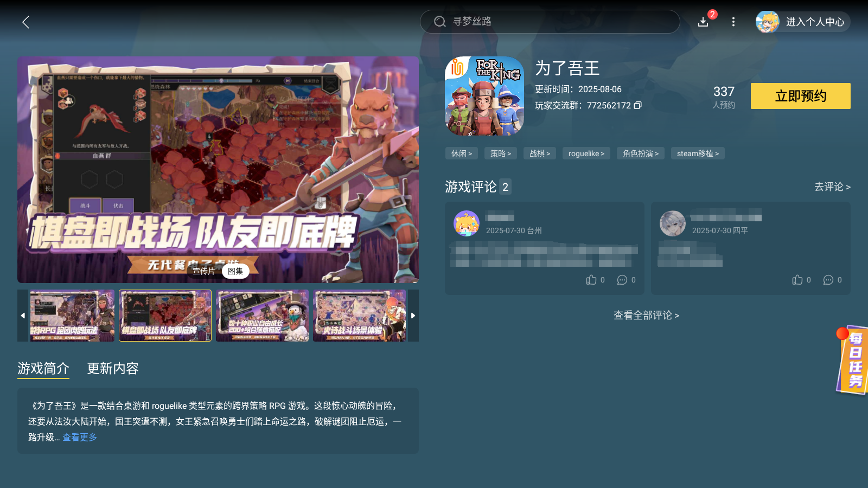This screenshot has width=868, height=488.
Task: Click the user avatar picture
Action: [x=768, y=22]
